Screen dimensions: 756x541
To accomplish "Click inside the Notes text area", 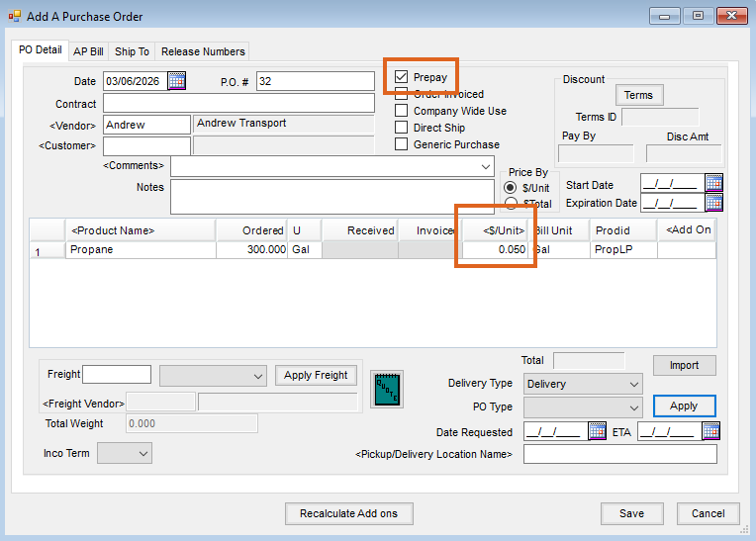I will click(x=332, y=197).
